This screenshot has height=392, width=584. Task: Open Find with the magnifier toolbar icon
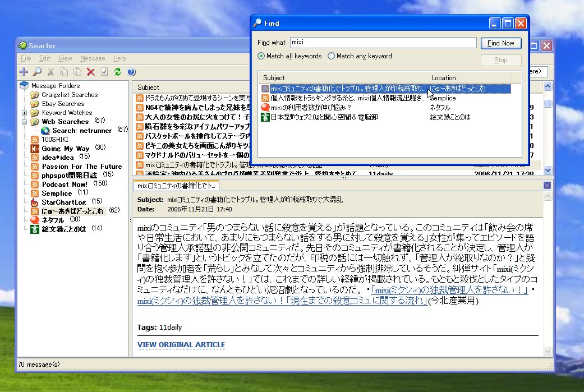(x=37, y=72)
